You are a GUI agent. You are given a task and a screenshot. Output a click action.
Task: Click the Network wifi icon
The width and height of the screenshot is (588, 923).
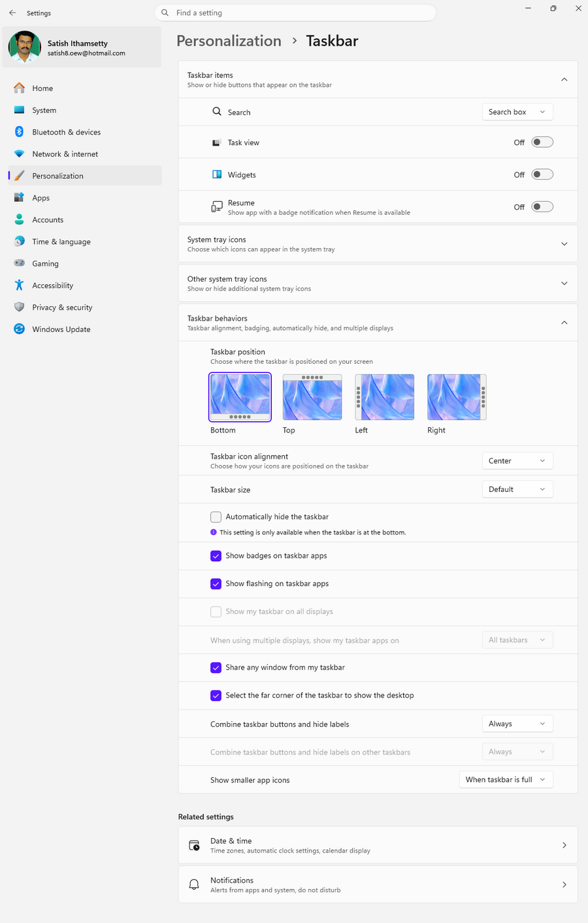20,154
